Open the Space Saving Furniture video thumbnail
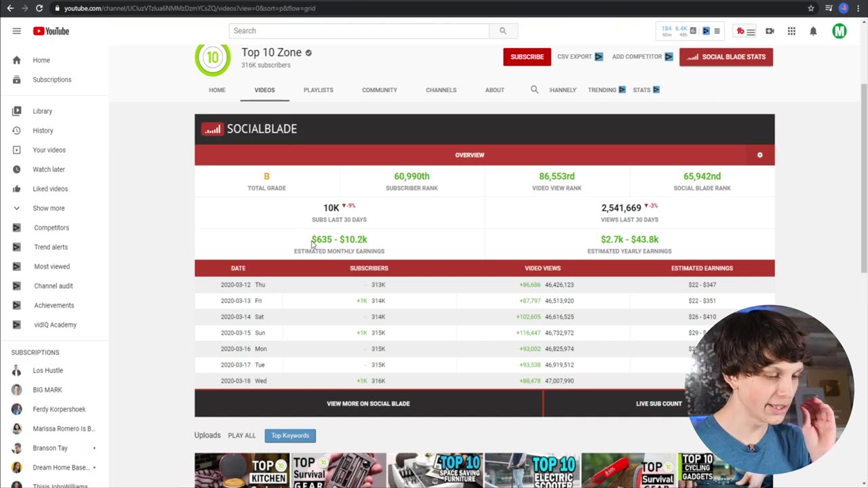Image resolution: width=868 pixels, height=488 pixels. click(435, 470)
